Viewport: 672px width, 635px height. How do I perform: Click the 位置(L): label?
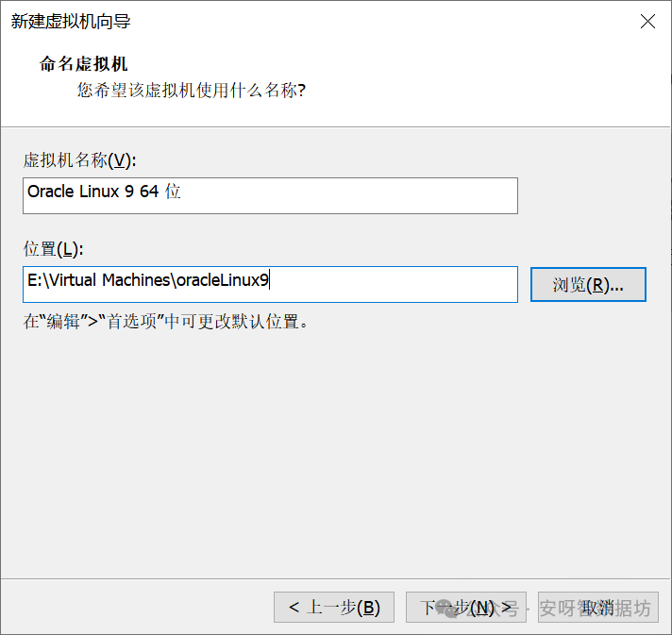click(x=53, y=248)
